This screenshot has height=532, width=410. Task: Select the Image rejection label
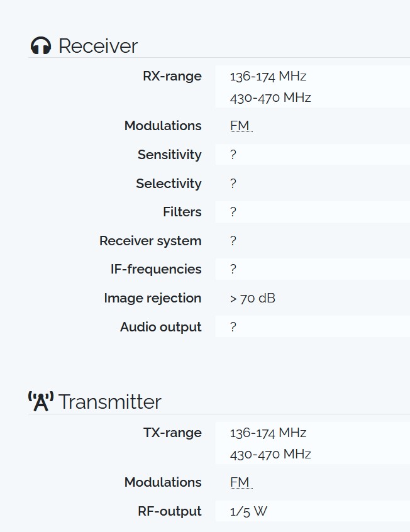click(x=153, y=298)
